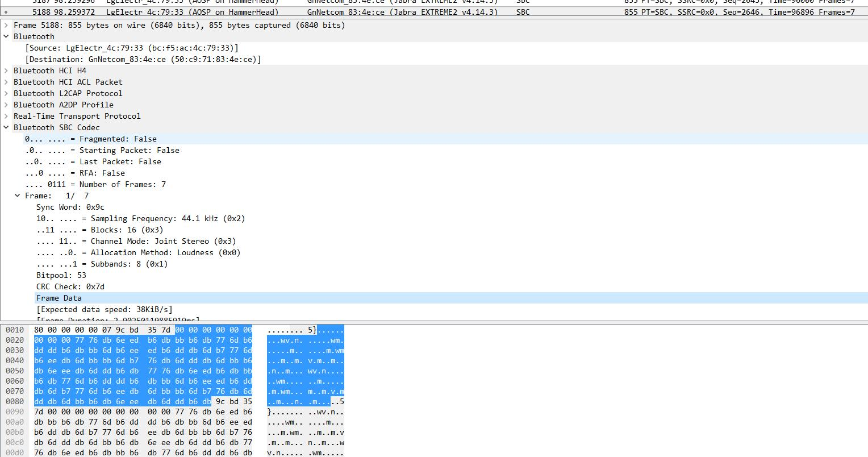Collapse the Bluetooth protocol section
The width and height of the screenshot is (868, 457).
pos(6,36)
